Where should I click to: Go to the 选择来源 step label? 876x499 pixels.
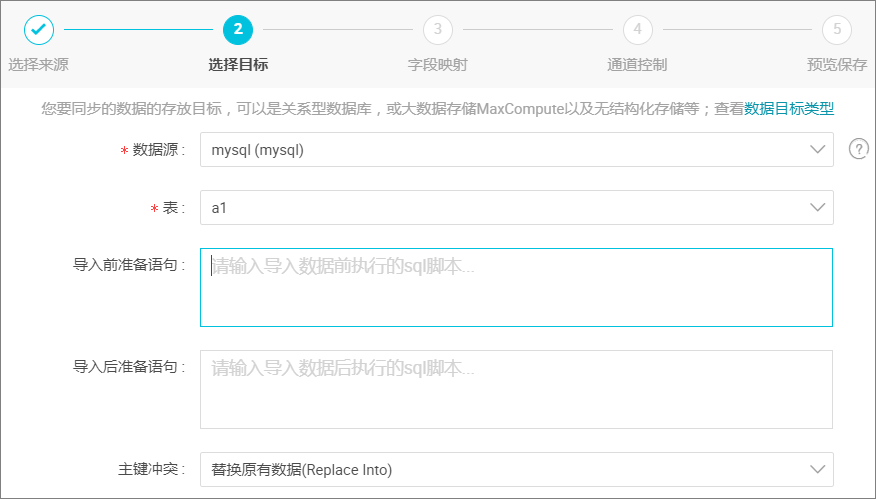pos(39,65)
